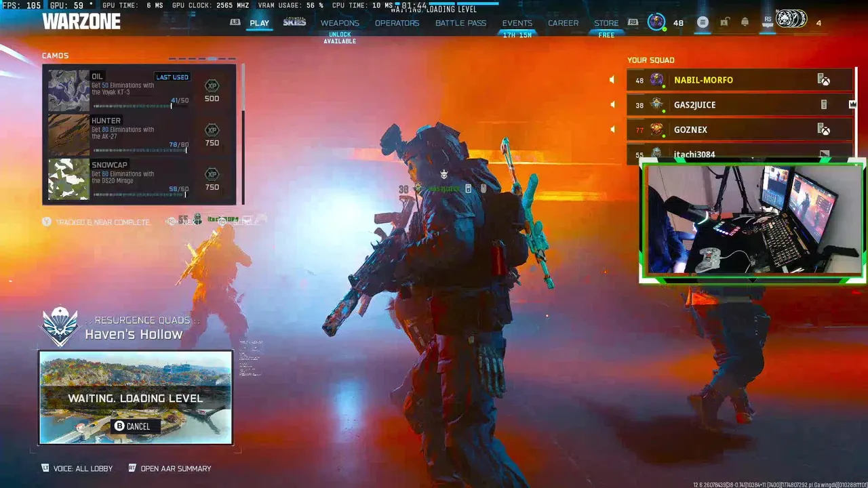Click the Haven's Hollow map preview
This screenshot has width=868, height=488.
pos(136,397)
